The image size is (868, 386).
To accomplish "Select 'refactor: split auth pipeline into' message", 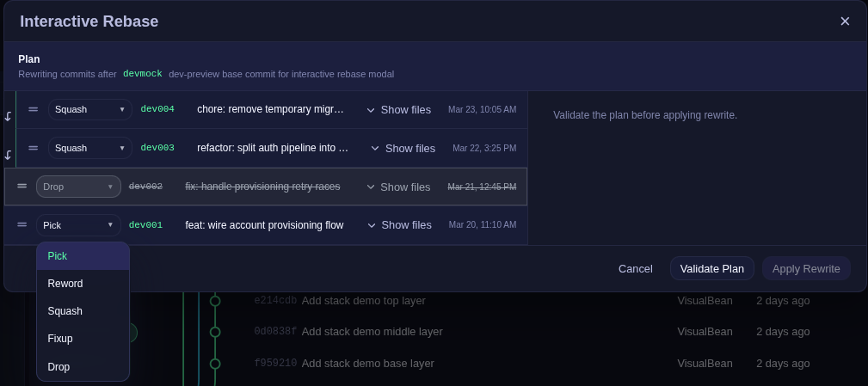I will (x=273, y=148).
